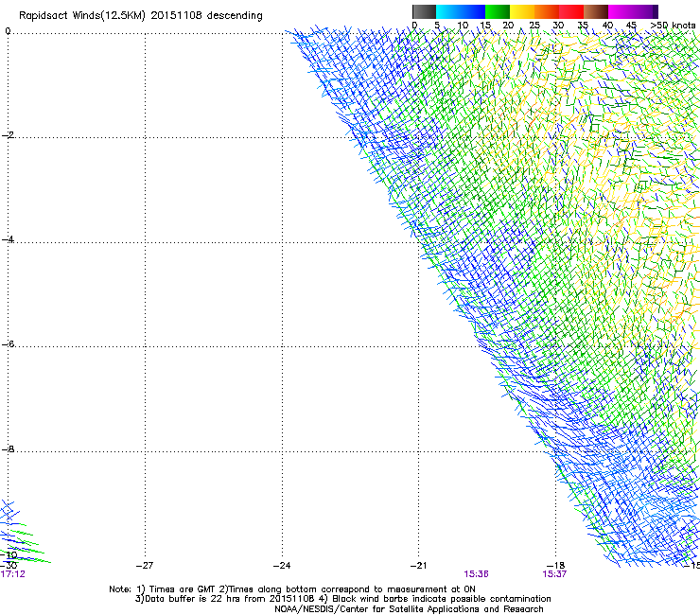Click the latitude label '-6'

point(8,343)
